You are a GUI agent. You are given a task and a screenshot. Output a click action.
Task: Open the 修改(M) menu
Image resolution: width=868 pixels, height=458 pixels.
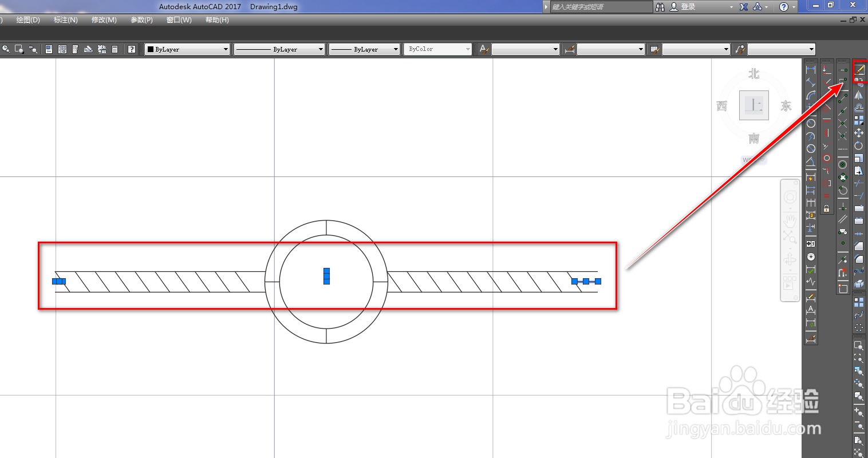click(104, 20)
